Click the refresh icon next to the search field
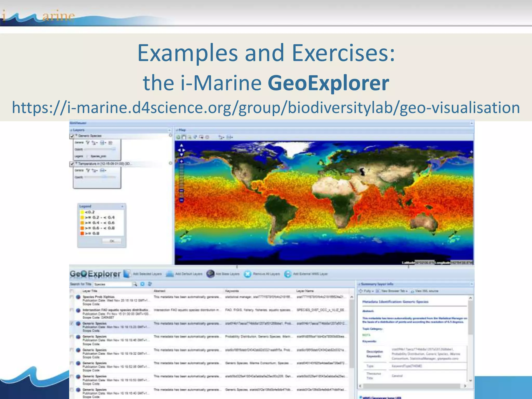This screenshot has height=399, width=532. (150, 284)
